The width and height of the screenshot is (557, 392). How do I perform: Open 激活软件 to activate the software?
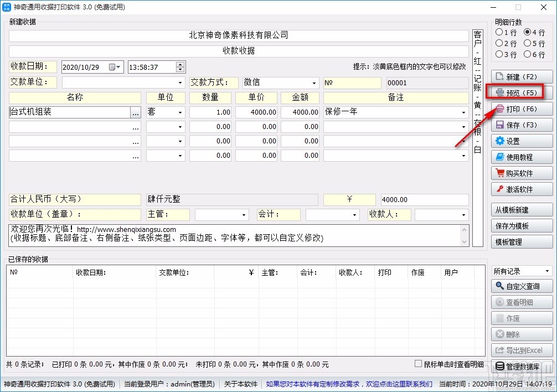click(x=521, y=189)
